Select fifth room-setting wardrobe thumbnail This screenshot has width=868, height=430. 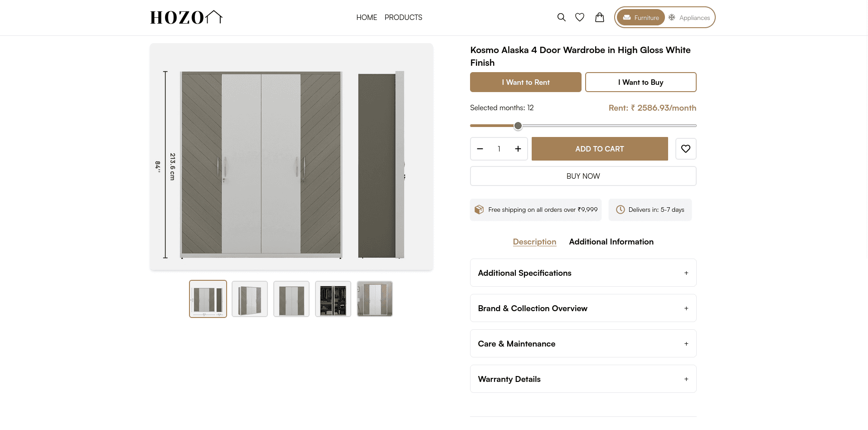coord(375,299)
